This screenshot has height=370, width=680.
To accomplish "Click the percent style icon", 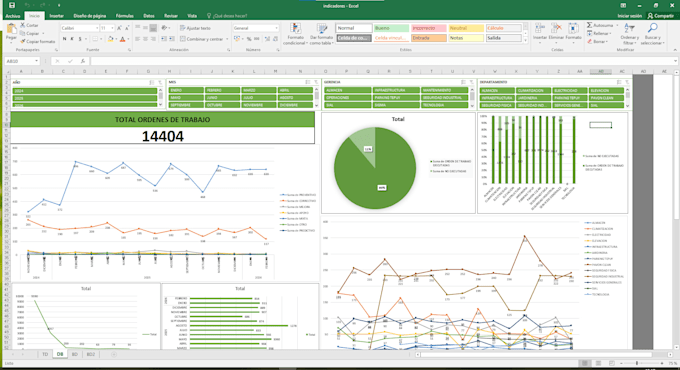I will [x=249, y=39].
